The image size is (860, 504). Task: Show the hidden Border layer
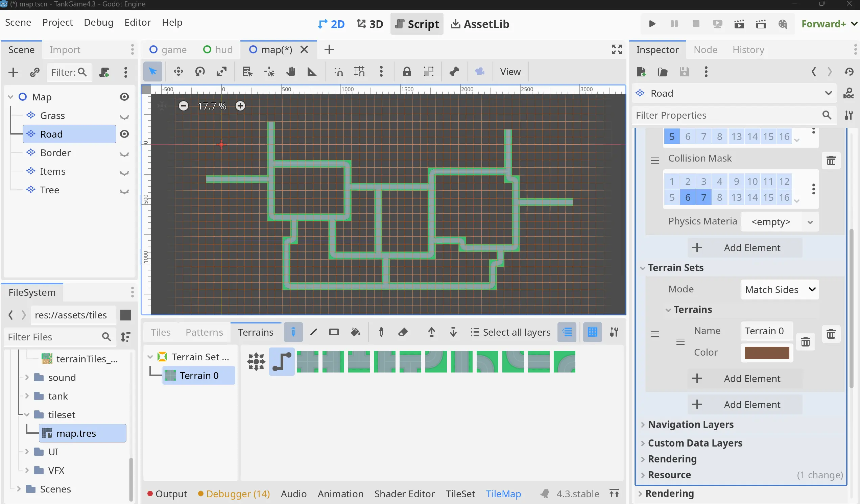pyautogui.click(x=124, y=154)
